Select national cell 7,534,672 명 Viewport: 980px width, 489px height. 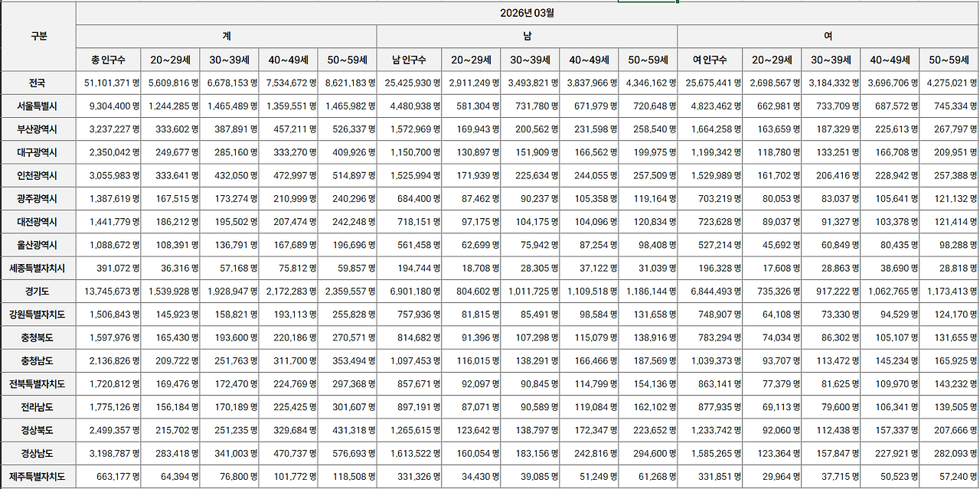(x=289, y=83)
